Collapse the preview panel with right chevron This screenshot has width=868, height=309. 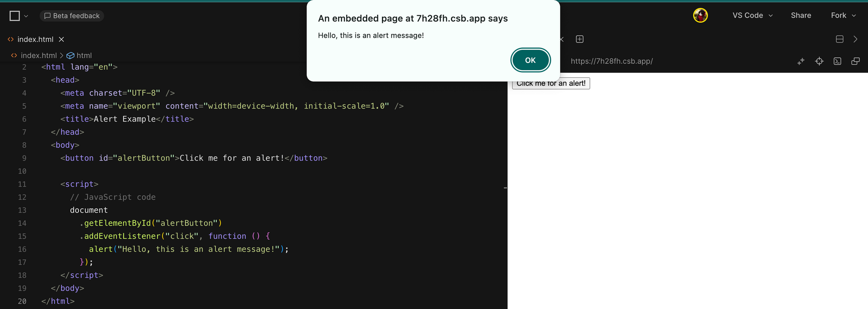point(855,39)
